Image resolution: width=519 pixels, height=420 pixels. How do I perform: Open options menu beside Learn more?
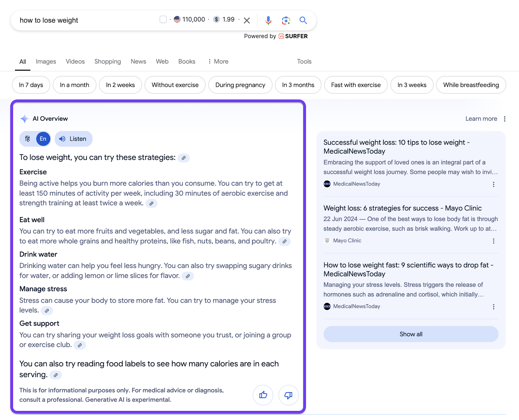click(x=504, y=119)
